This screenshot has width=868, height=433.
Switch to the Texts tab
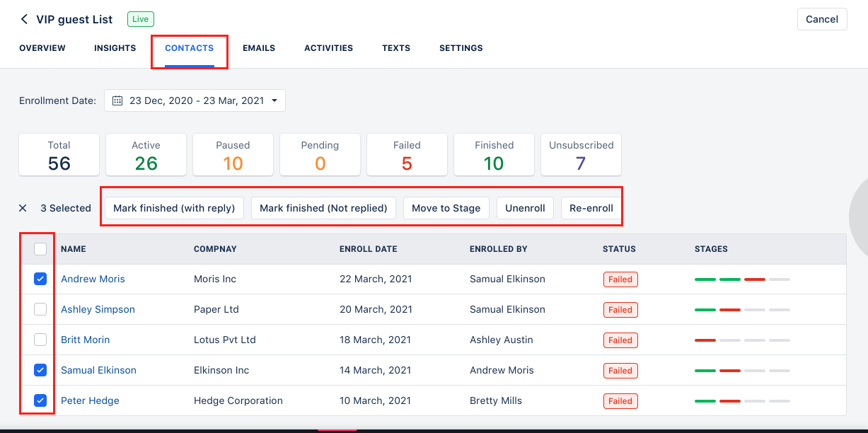[396, 48]
